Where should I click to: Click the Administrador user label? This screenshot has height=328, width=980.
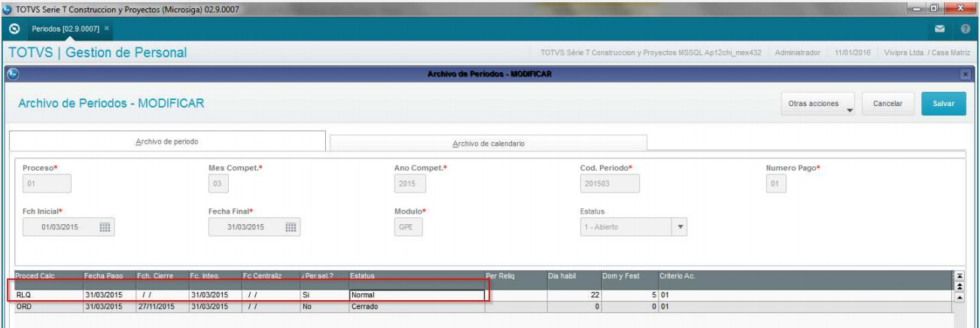[x=797, y=53]
